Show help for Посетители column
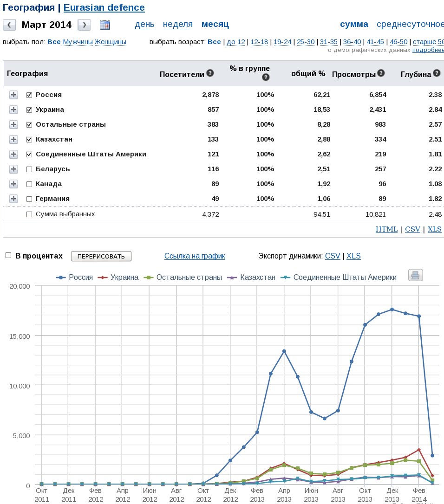Viewport: 444px width, 504px height. (210, 73)
